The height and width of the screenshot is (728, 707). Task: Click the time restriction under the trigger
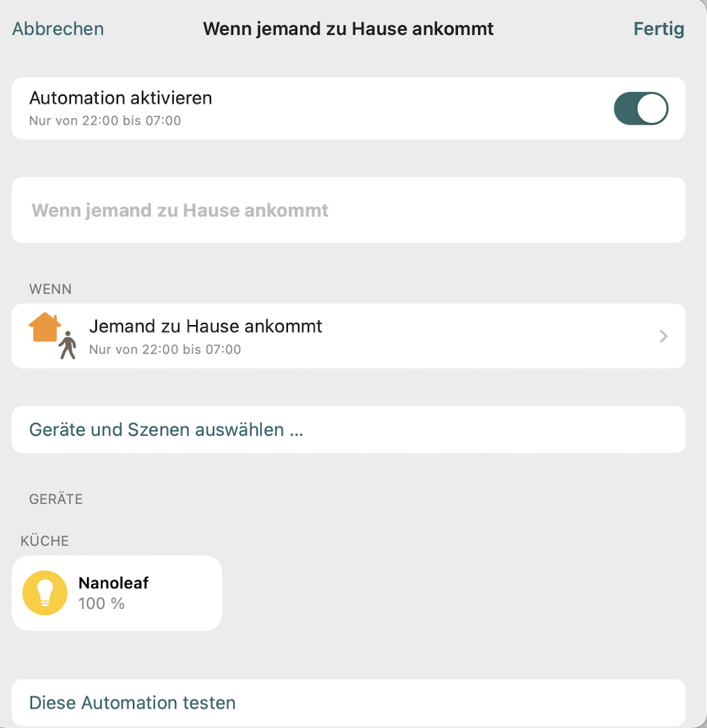pos(165,349)
